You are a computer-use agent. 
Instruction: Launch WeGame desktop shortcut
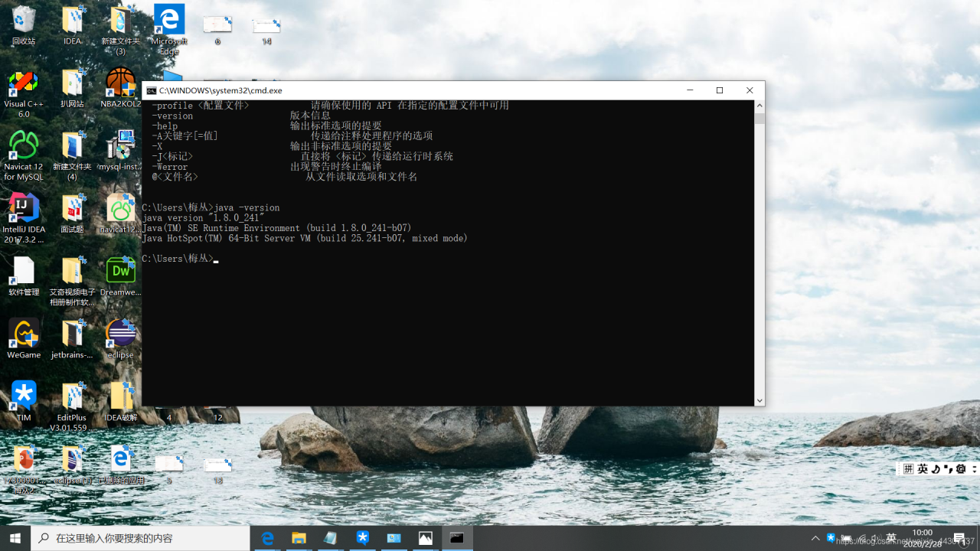pyautogui.click(x=24, y=339)
